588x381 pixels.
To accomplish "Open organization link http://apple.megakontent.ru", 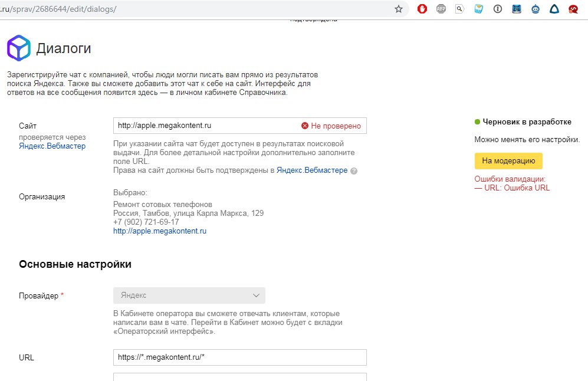I will [160, 231].
